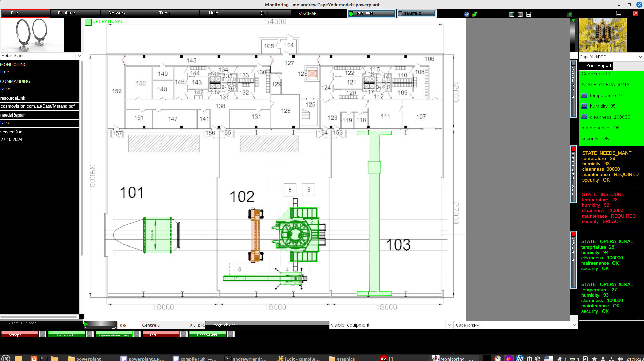This screenshot has height=361, width=644.
Task: Click the save disk icon in toolbar
Action: pos(529,14)
